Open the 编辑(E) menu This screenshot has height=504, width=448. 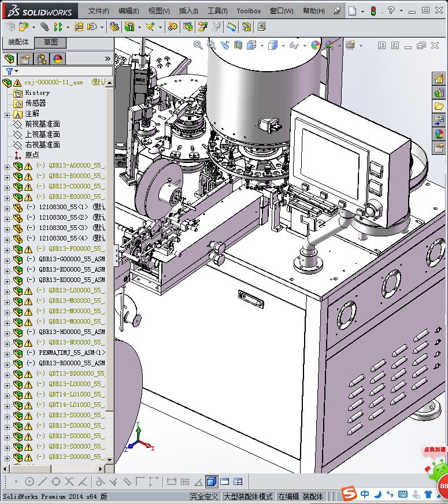128,11
